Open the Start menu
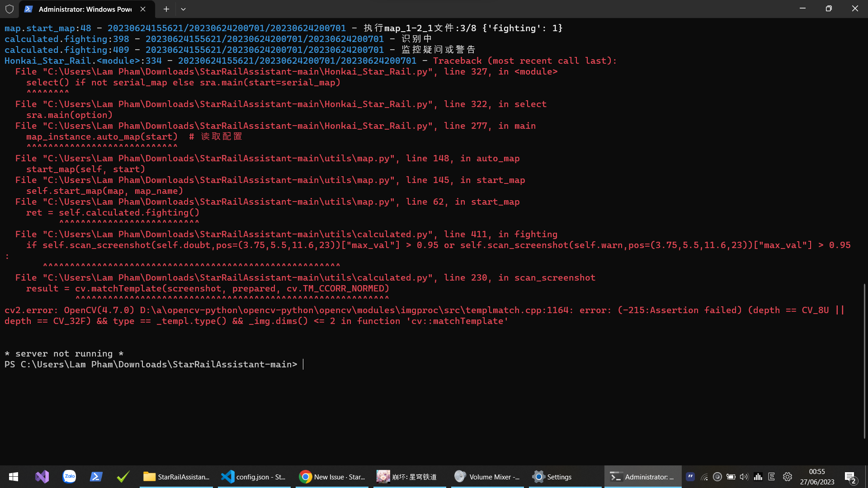This screenshot has height=488, width=868. (x=13, y=476)
